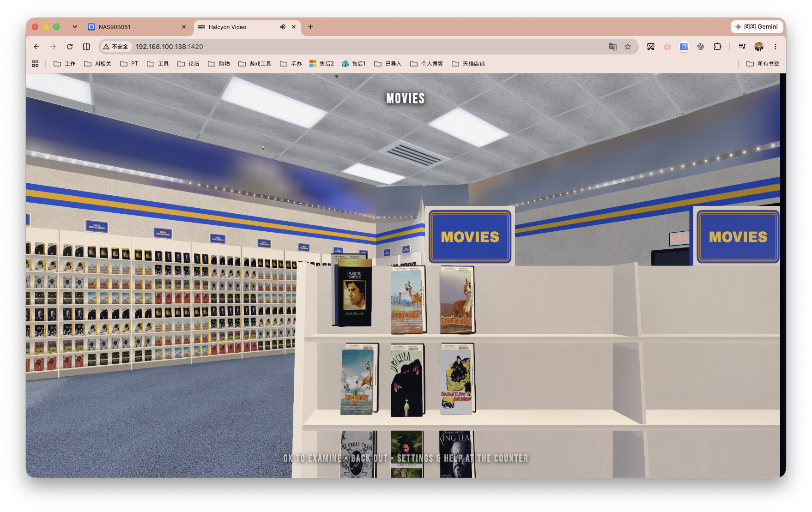Expand the tab search dropdown
812x512 pixels.
tap(75, 27)
